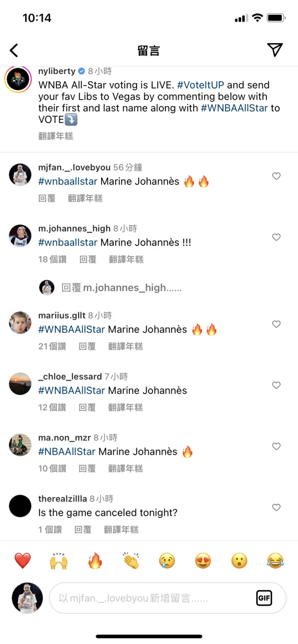Open #WNBAAllStar hashtag in nyliberty's caption
This screenshot has height=644, width=298.
(234, 108)
